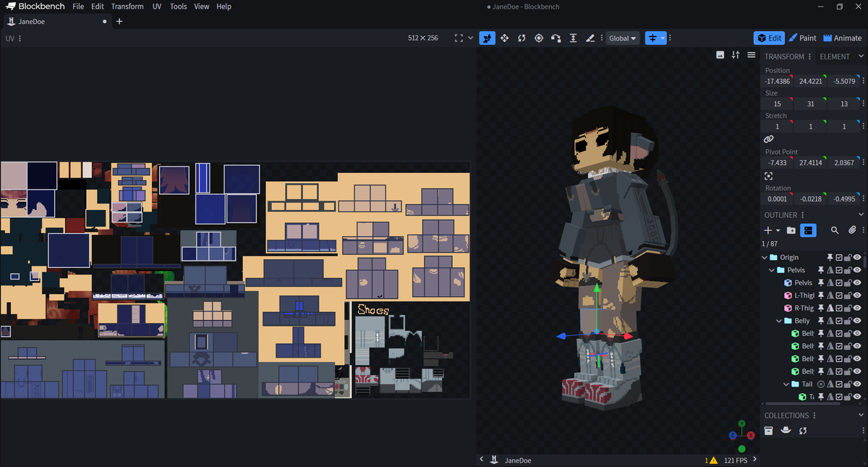Open the File menu
The height and width of the screenshot is (467, 868).
pyautogui.click(x=78, y=7)
